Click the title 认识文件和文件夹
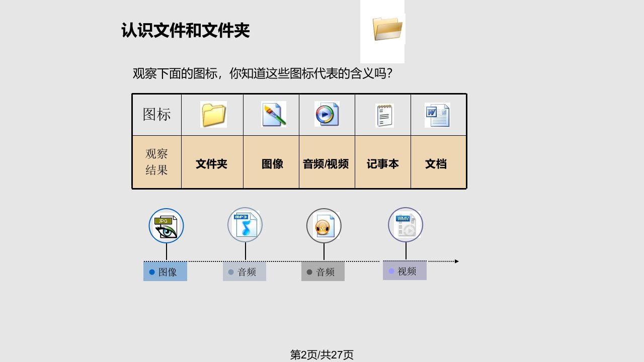 (x=186, y=31)
